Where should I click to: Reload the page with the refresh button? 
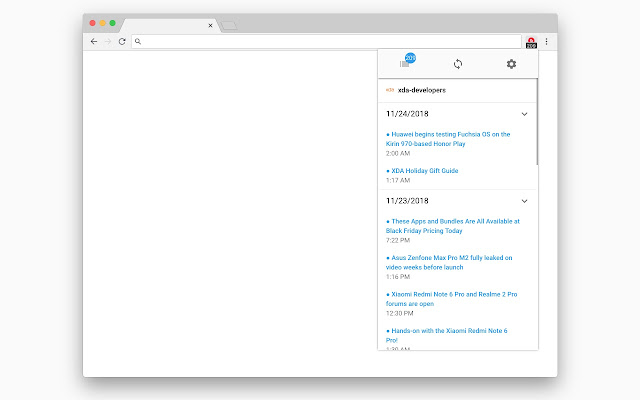tap(122, 41)
